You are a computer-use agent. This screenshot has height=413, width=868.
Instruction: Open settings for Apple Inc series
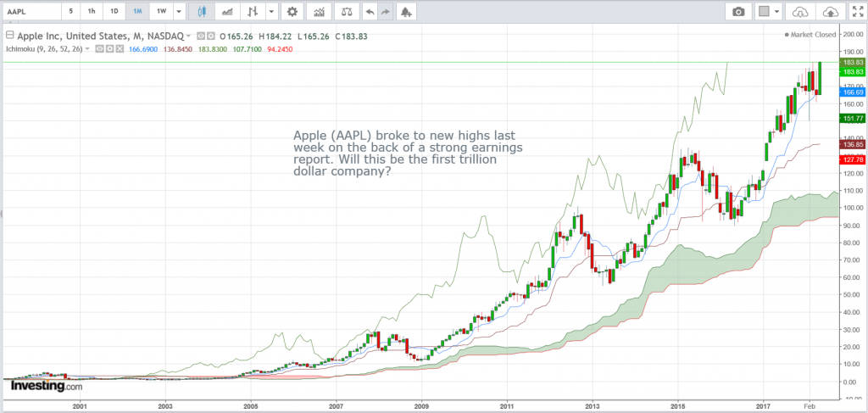coord(211,36)
